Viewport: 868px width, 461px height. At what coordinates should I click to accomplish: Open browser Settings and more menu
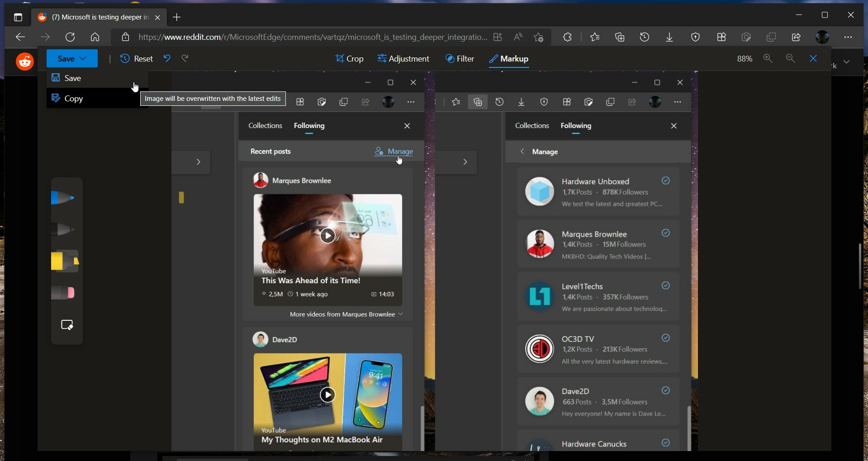click(x=848, y=37)
